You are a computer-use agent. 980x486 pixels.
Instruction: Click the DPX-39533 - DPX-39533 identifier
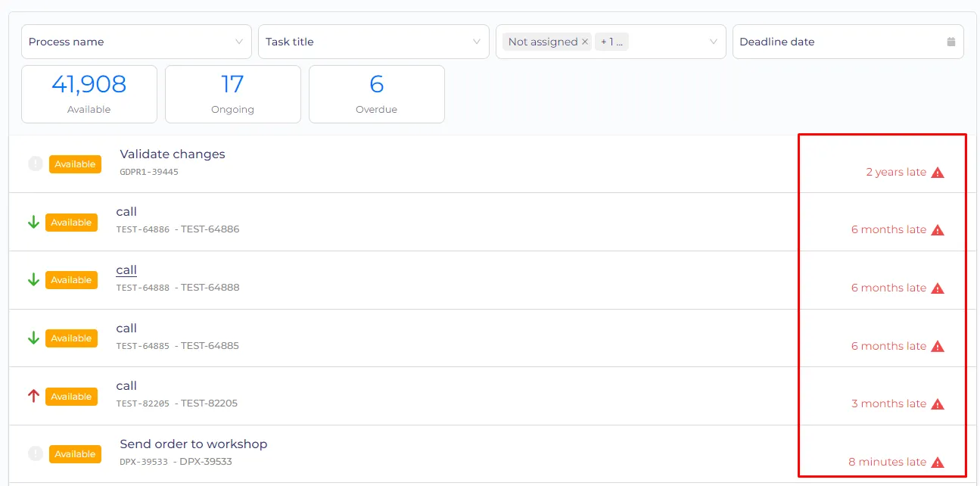coord(176,461)
